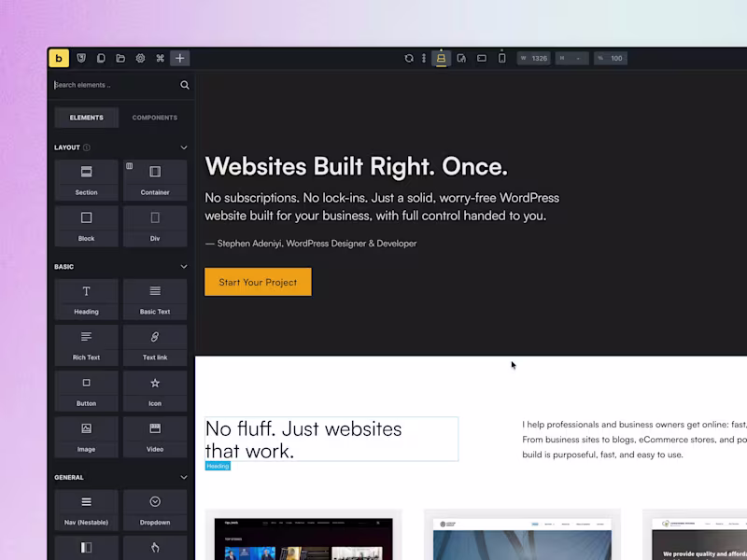Click the canvas height H field

point(571,58)
